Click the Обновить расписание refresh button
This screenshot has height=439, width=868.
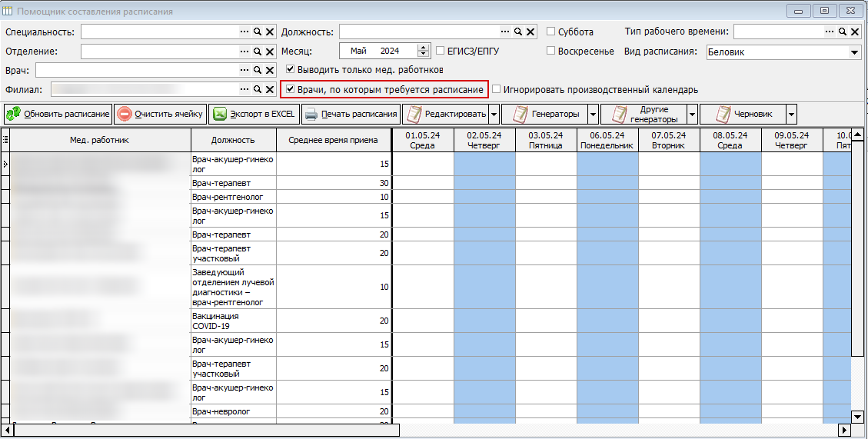tap(58, 115)
